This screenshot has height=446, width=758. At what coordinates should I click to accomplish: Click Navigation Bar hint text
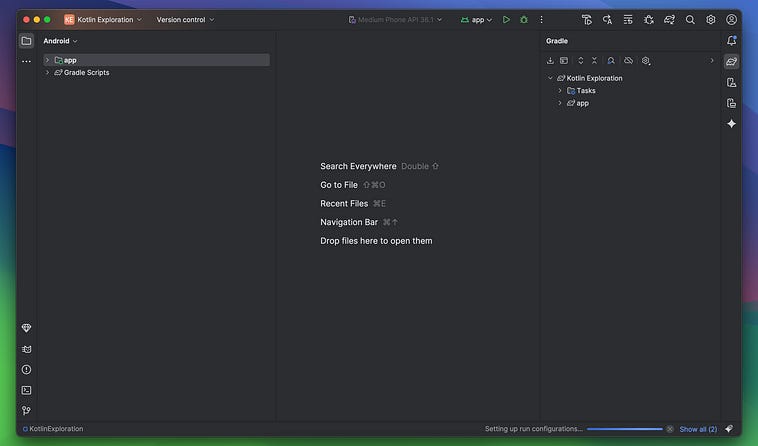click(x=349, y=222)
